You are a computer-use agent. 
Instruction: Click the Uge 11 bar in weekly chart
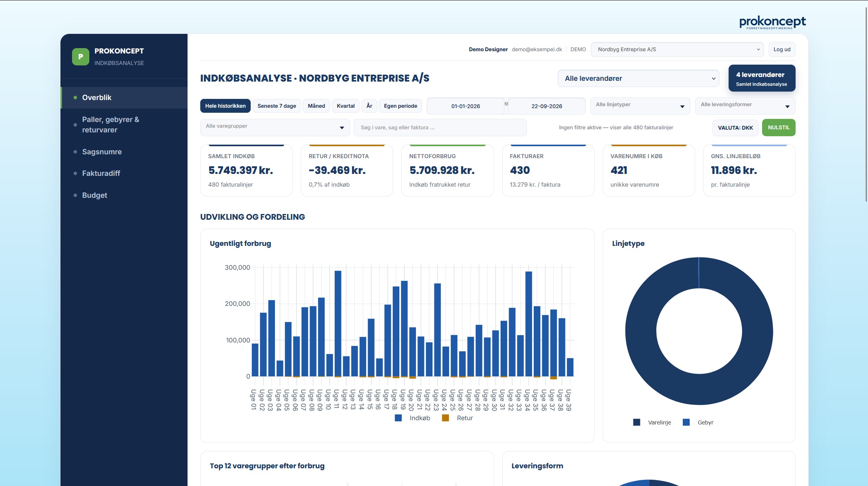pos(338,323)
